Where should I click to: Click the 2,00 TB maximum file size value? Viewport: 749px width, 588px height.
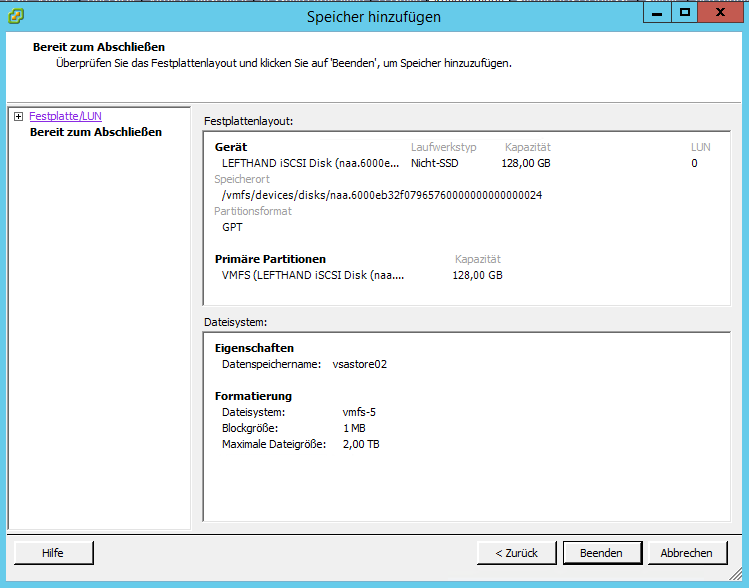tap(360, 444)
